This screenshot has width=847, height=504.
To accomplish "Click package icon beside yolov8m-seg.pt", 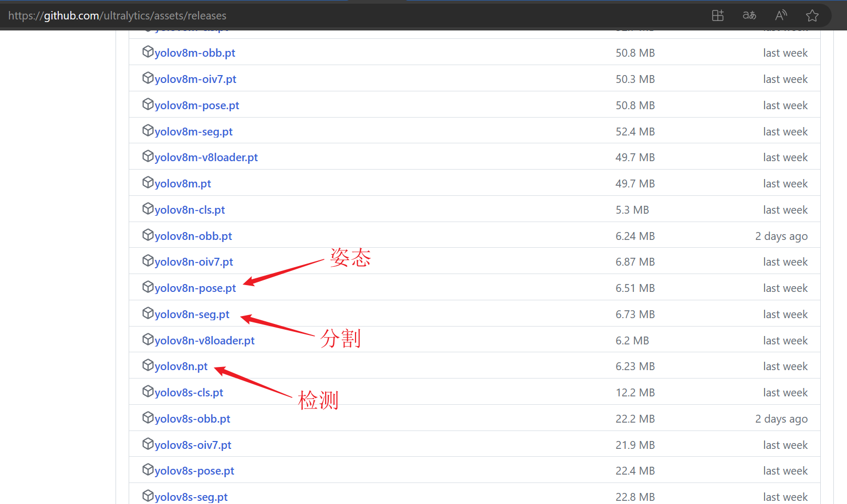I will 148,130.
